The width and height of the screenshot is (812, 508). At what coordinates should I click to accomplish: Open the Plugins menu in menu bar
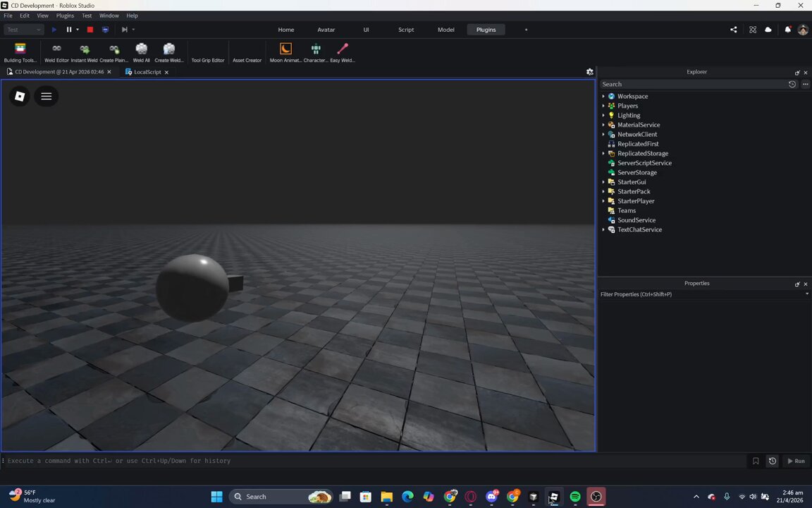(65, 16)
